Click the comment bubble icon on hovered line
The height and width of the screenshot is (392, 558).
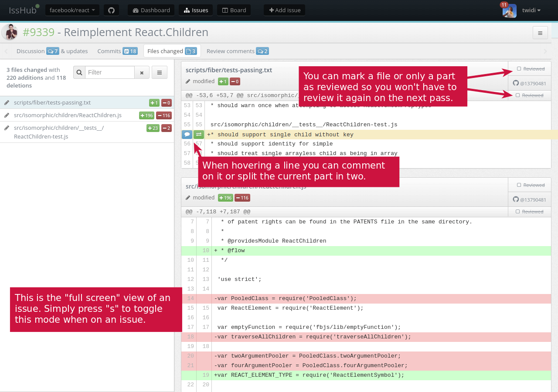187,135
